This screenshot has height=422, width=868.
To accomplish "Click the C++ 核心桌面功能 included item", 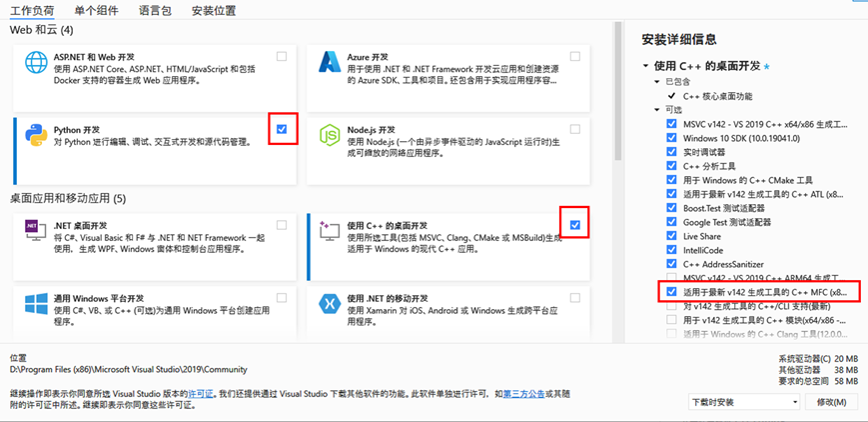I will [717, 96].
